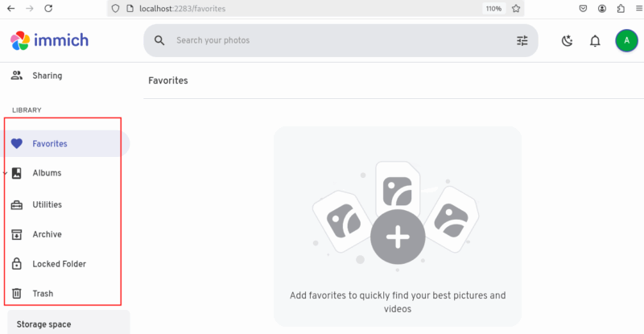Click the Archive box icon
Viewport: 644px width, 334px height.
(x=16, y=234)
